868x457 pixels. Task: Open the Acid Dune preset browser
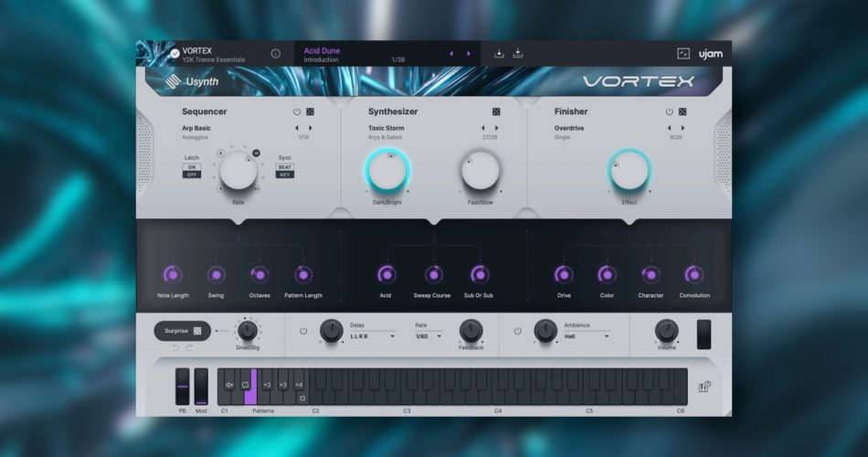[x=365, y=54]
